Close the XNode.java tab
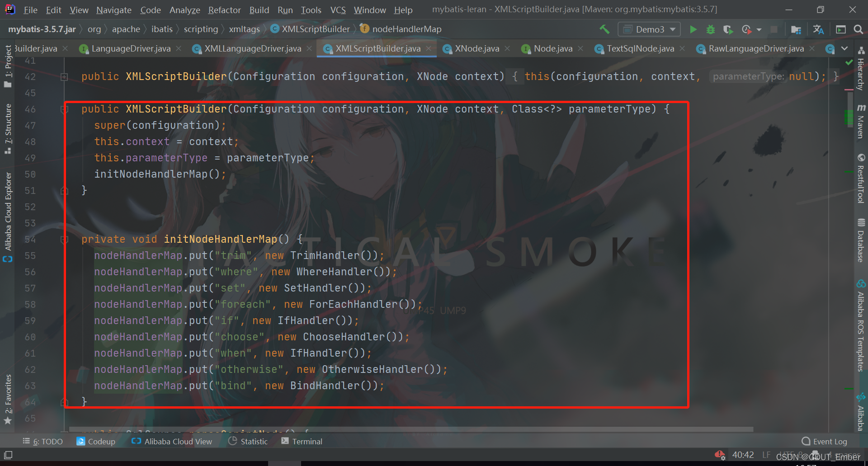This screenshot has width=868, height=466. point(507,48)
